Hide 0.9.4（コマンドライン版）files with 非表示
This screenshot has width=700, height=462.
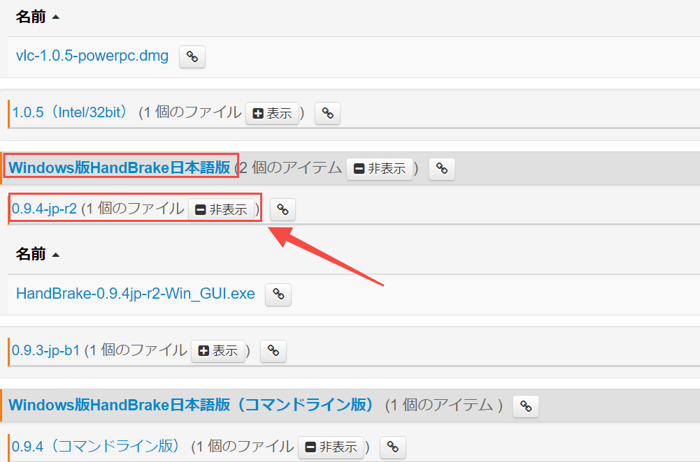click(x=331, y=447)
